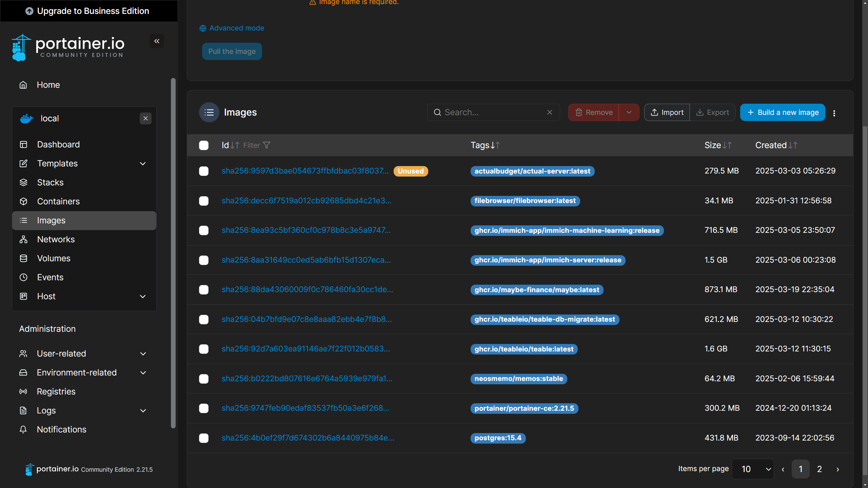
Task: Click the Templates edit icon
Action: (x=23, y=163)
